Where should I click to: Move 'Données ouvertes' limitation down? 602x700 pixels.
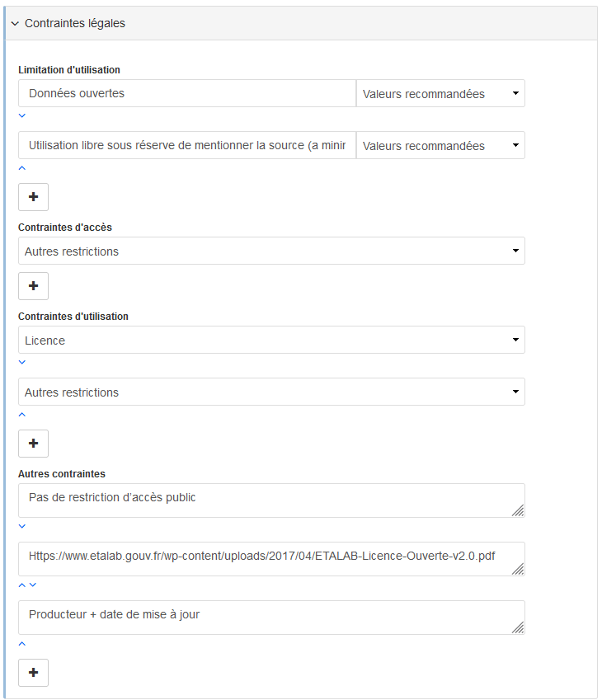22,115
